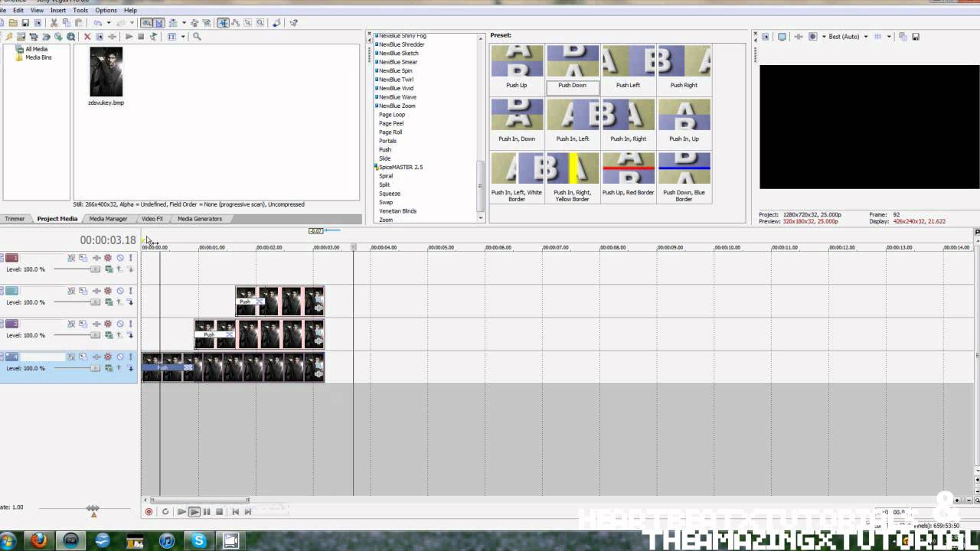Open the Tools menu
980x551 pixels.
80,10
